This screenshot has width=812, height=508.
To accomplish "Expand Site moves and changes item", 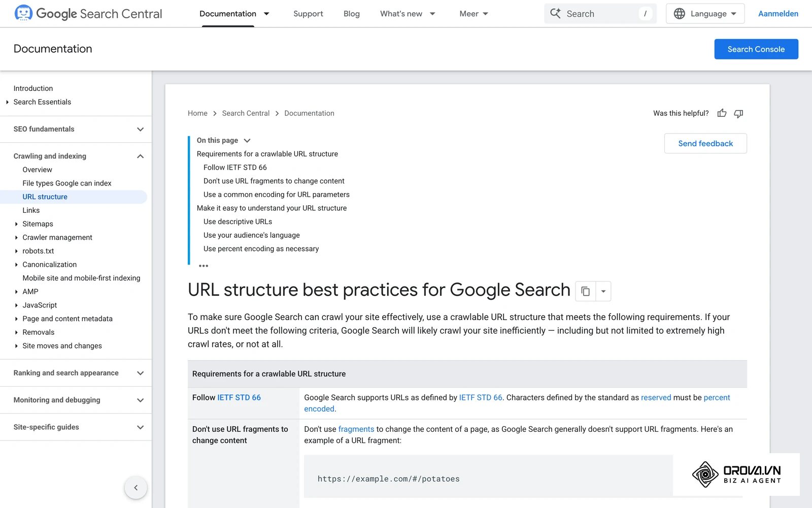I will [x=16, y=346].
